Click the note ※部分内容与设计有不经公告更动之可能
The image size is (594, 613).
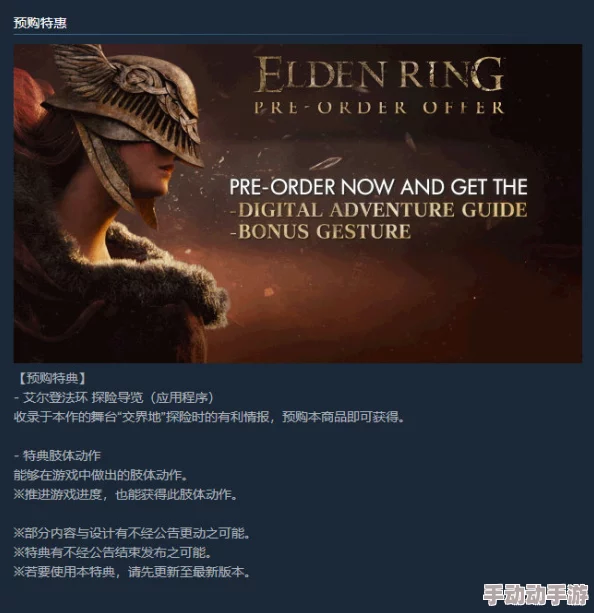132,533
